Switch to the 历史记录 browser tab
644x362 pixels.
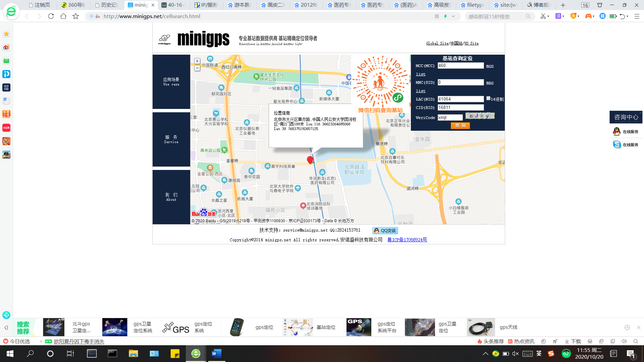[x=107, y=5]
